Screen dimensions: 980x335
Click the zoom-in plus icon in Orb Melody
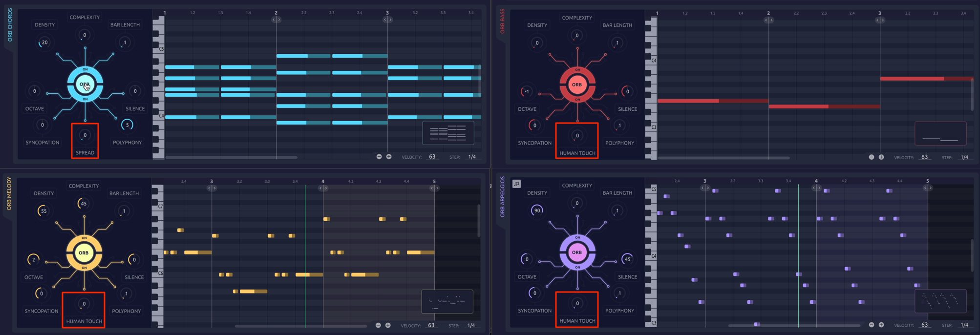coord(388,325)
